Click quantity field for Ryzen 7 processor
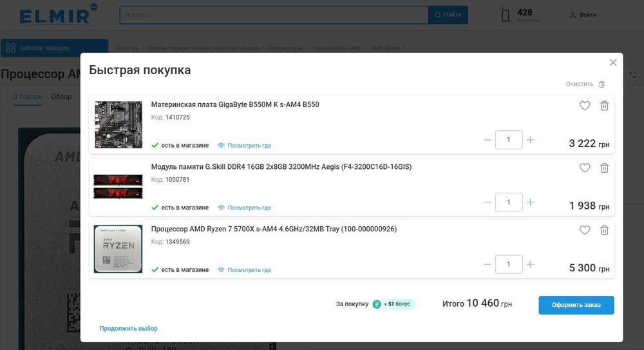 click(x=509, y=264)
